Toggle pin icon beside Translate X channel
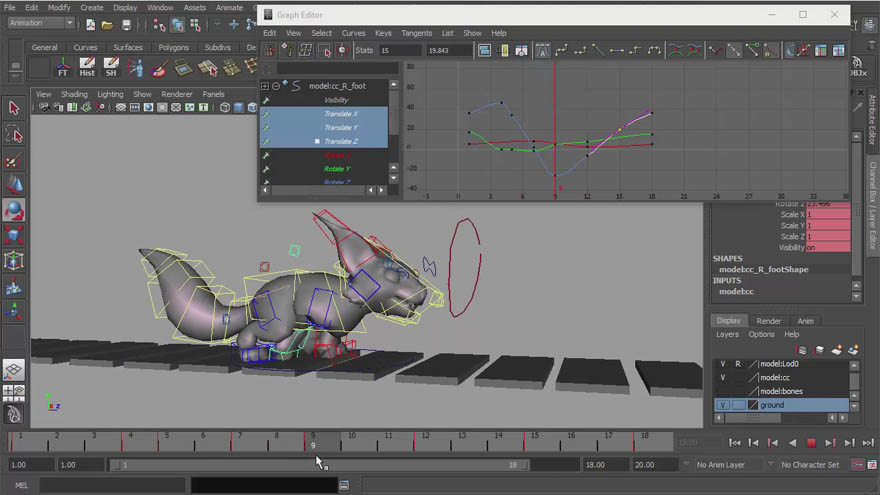The height and width of the screenshot is (495, 880). click(x=266, y=114)
